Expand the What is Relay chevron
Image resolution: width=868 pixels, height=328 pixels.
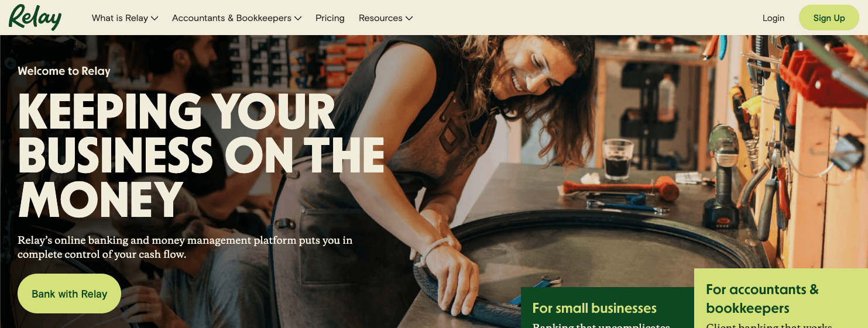click(155, 18)
